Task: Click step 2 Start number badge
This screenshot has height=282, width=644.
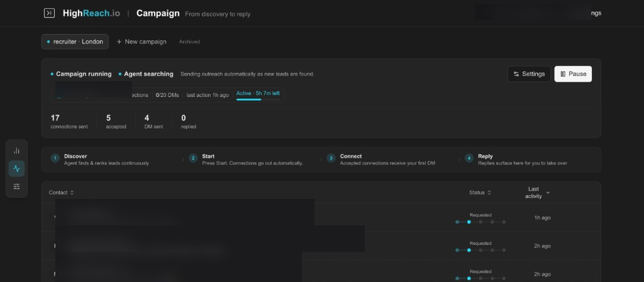Action: tap(193, 158)
